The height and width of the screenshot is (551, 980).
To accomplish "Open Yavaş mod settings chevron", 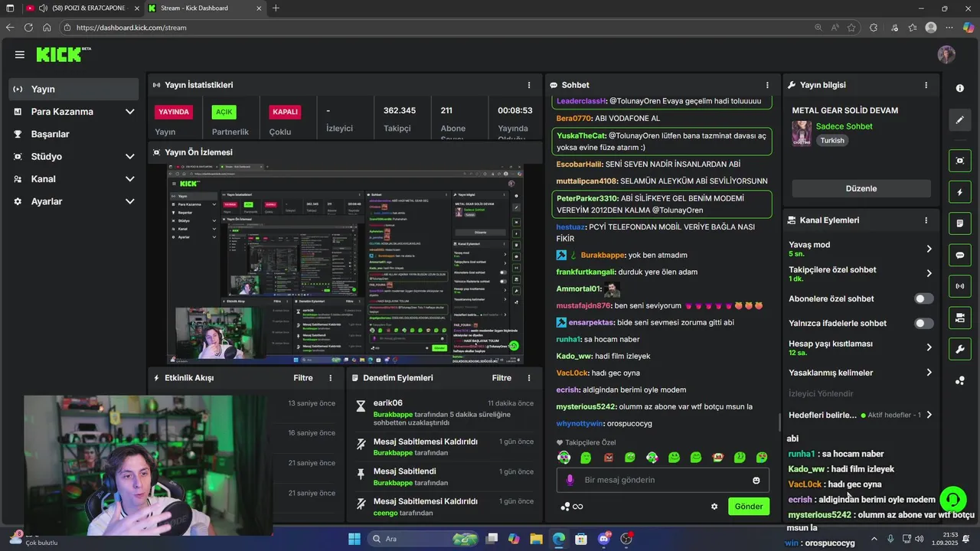I will click(x=929, y=249).
